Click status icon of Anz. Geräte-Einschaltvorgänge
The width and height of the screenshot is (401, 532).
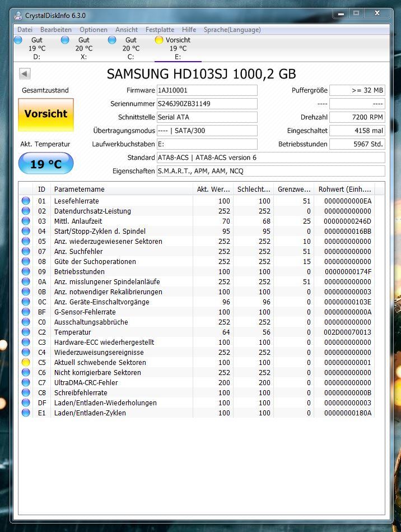26,302
